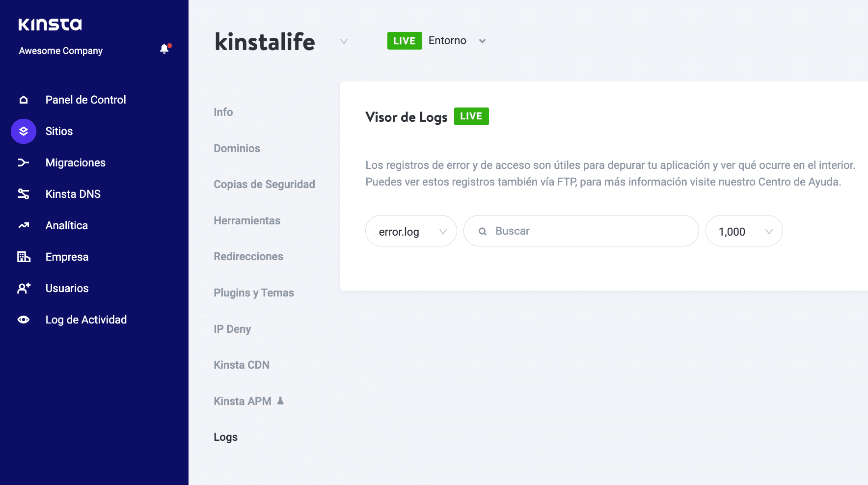Screen dimensions: 868x485
Task: Click the Empresa building icon
Action: tap(24, 257)
